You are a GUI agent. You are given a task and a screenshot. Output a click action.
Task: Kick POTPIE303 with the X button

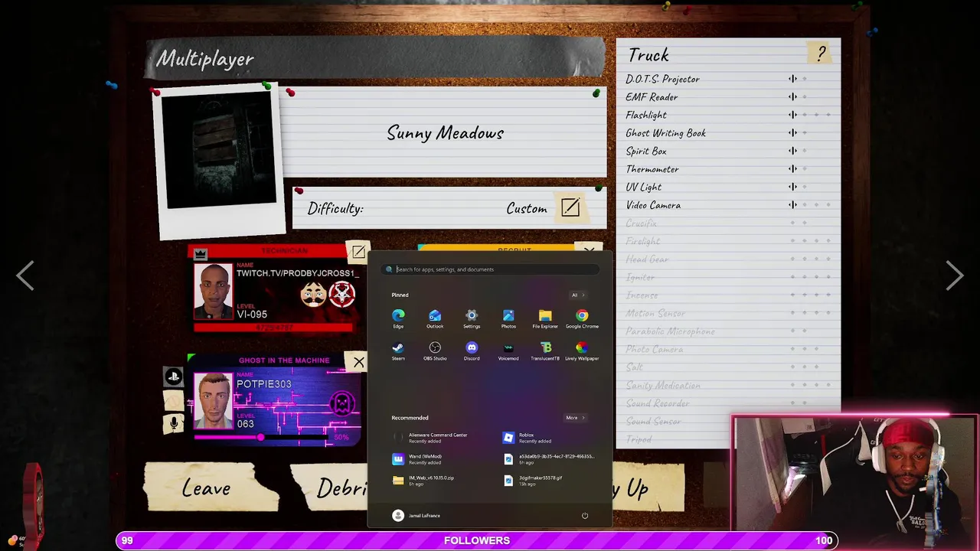tap(359, 362)
